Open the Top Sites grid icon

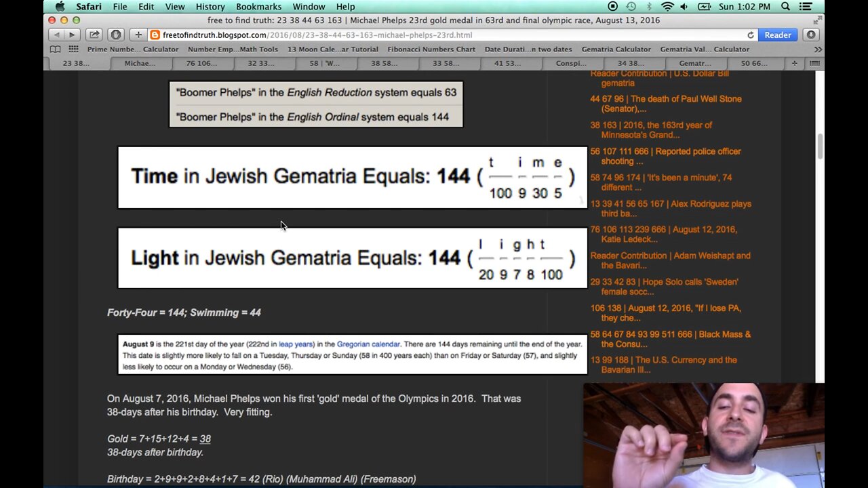73,49
